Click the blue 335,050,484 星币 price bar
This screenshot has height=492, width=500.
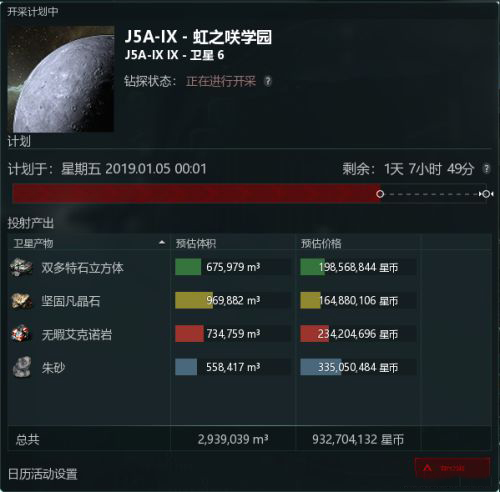click(x=321, y=367)
